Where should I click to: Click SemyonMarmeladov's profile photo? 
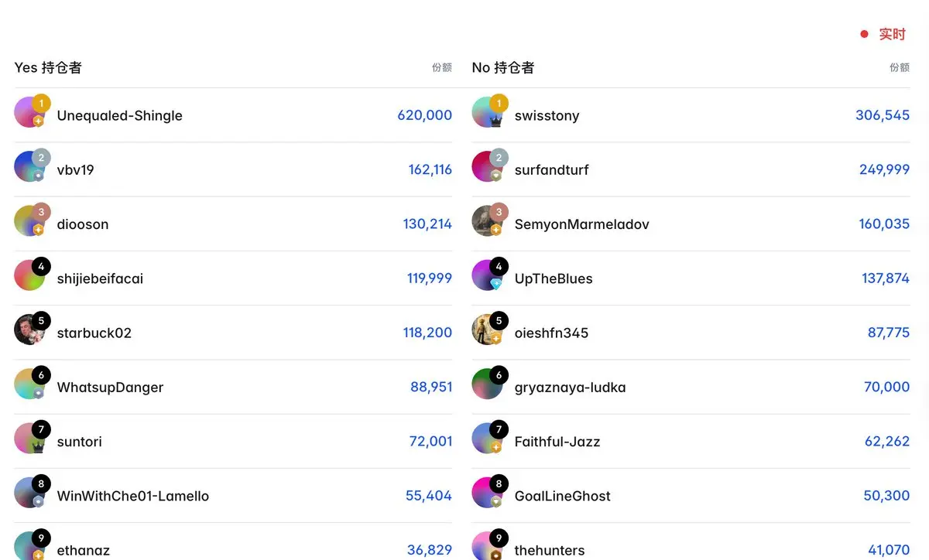(487, 221)
